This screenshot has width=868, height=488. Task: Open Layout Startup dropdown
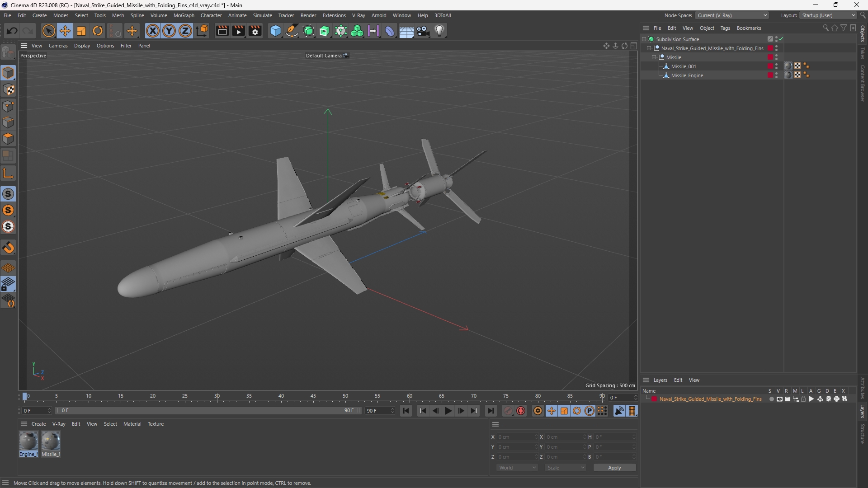(828, 15)
